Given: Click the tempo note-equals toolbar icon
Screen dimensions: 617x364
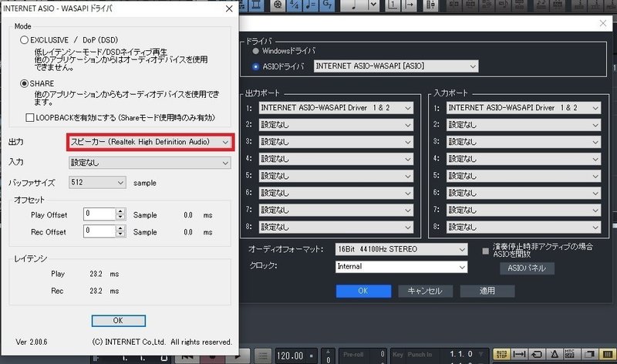Looking at the screenshot, I should pos(311,5).
